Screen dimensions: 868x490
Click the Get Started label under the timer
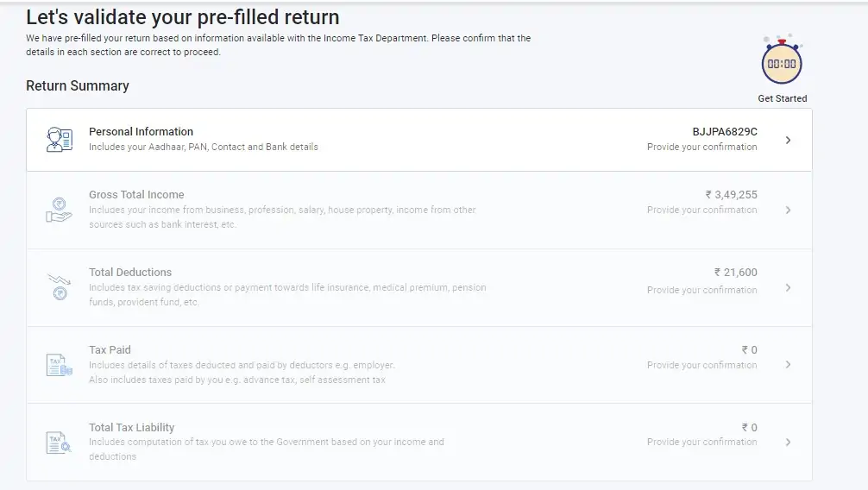click(783, 98)
